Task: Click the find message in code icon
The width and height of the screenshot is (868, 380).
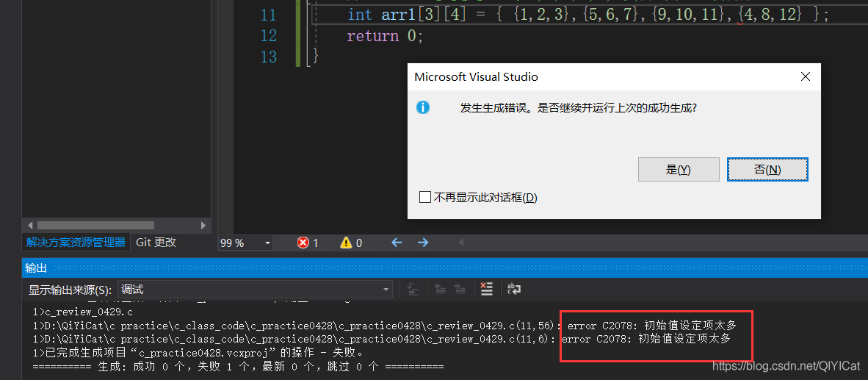Action: click(412, 289)
